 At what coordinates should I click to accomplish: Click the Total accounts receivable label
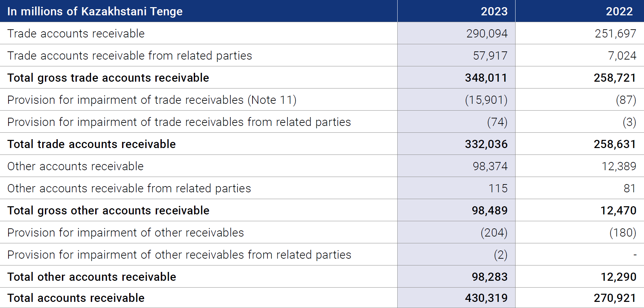point(76,298)
